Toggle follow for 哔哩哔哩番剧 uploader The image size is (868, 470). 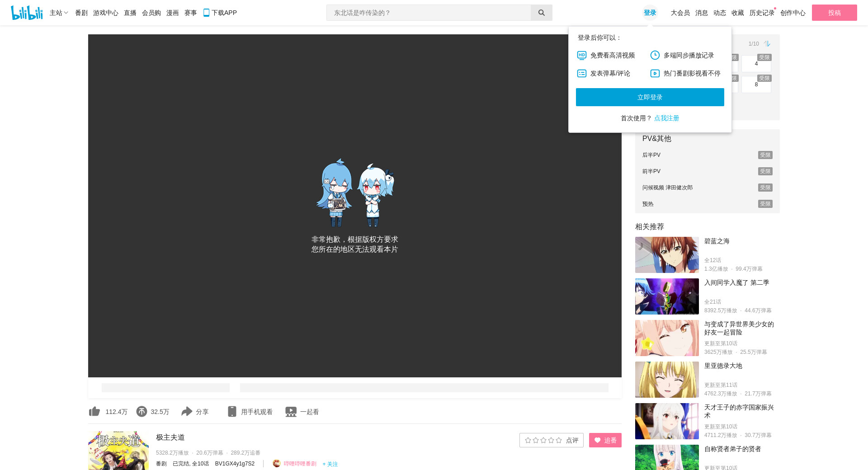click(x=330, y=464)
